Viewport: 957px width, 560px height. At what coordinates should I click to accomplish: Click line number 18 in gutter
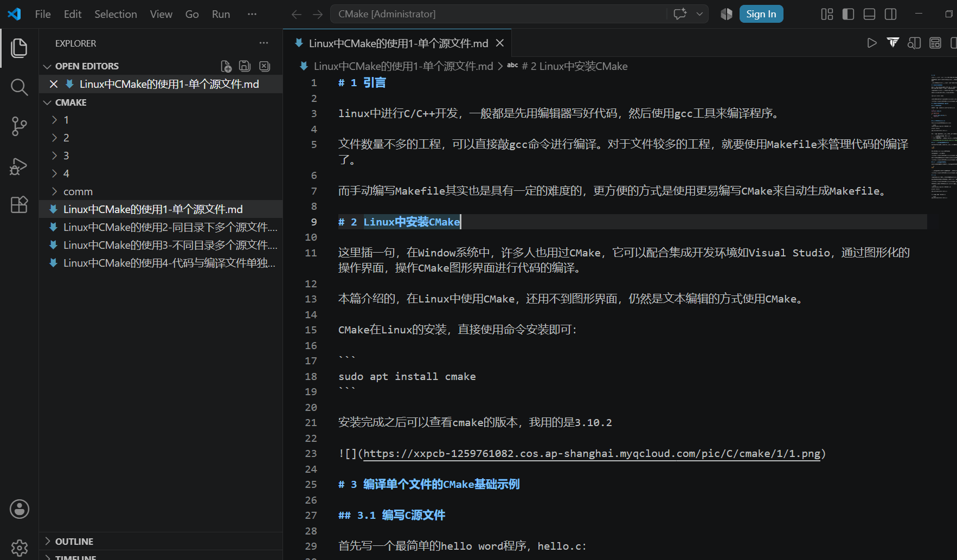tap(311, 376)
